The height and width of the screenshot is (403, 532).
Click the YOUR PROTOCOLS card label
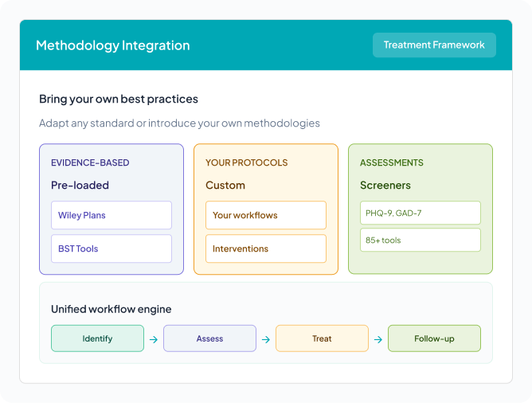[246, 162]
